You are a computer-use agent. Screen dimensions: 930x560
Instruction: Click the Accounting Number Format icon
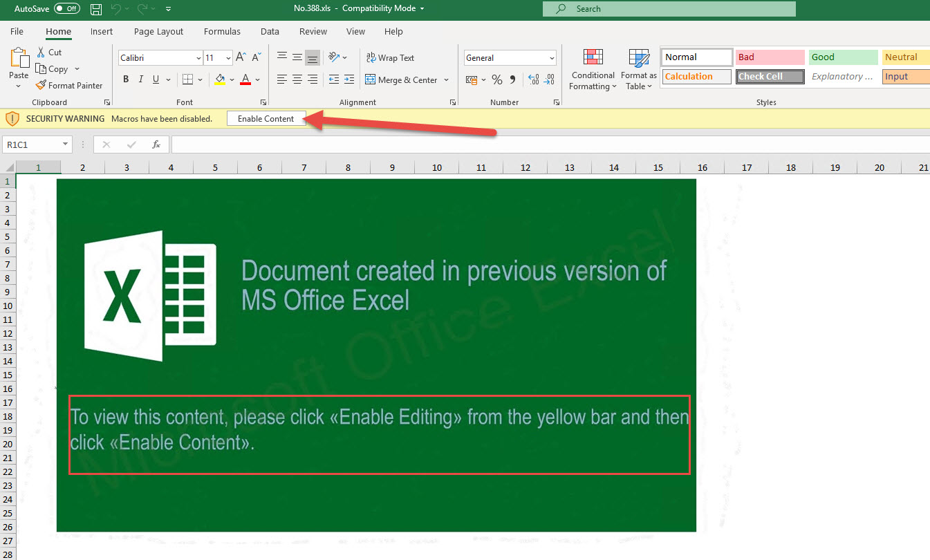[x=472, y=80]
